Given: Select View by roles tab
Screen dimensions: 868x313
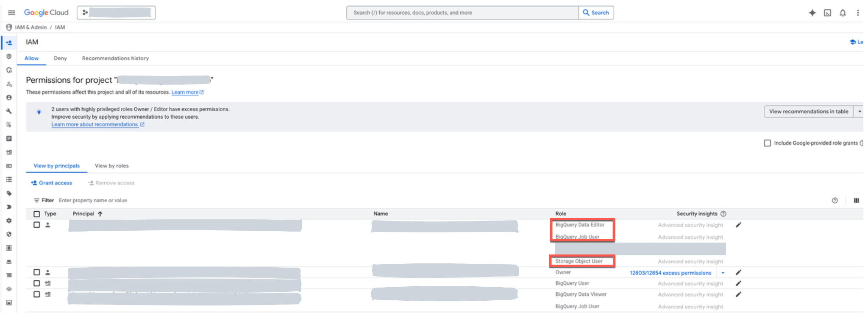Looking at the screenshot, I should coord(111,166).
